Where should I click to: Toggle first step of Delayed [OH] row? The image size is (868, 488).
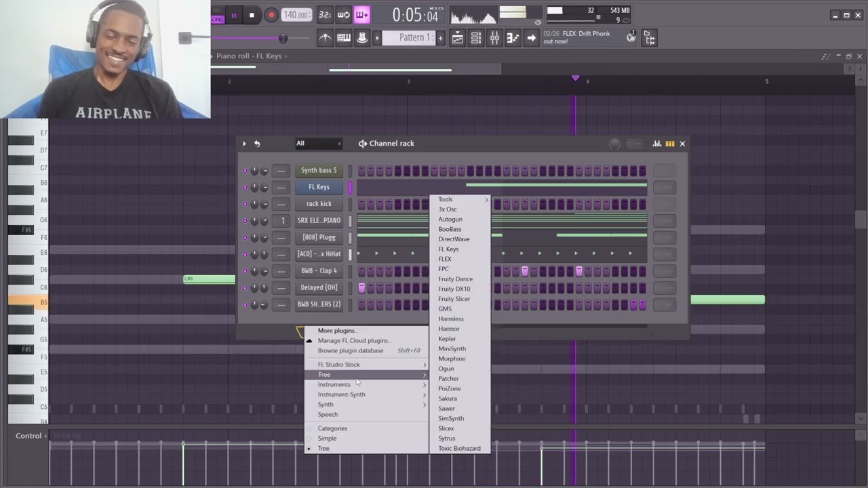click(361, 288)
